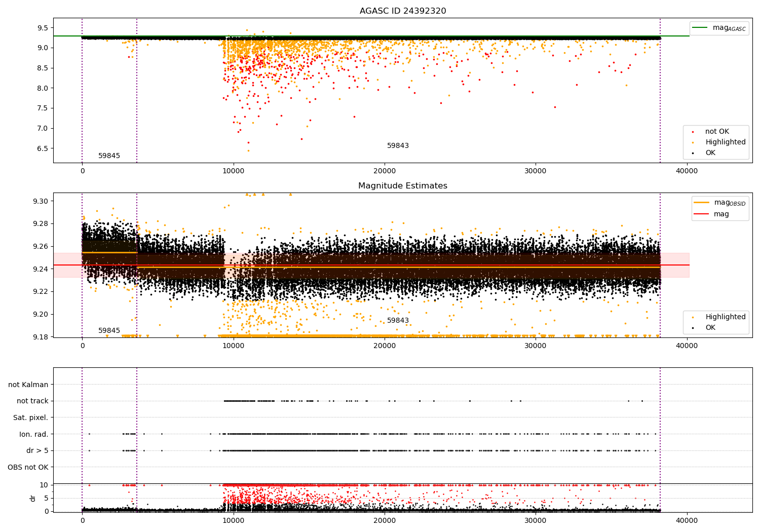Click the '59843' annotation in Magnitude Estimates plot

coord(398,321)
